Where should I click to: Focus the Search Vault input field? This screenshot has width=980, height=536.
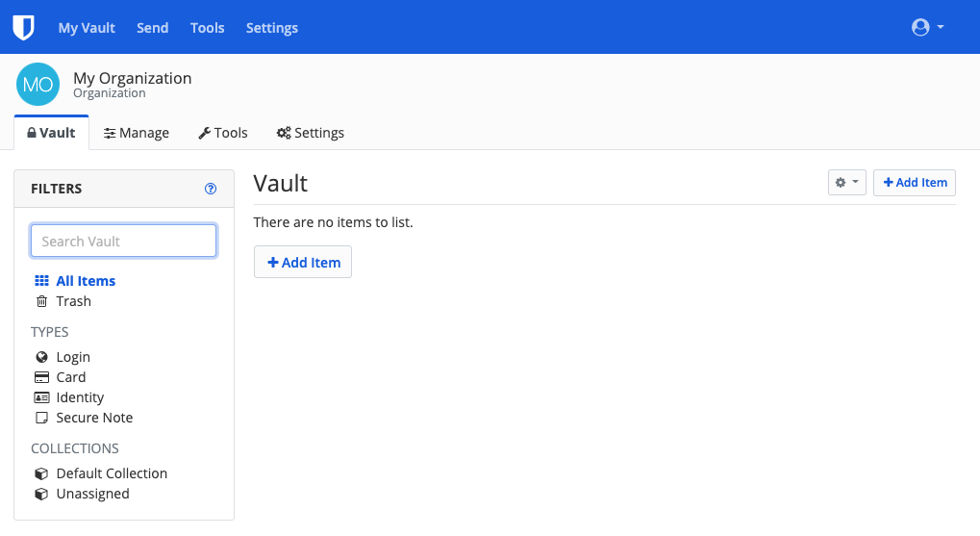pos(124,241)
